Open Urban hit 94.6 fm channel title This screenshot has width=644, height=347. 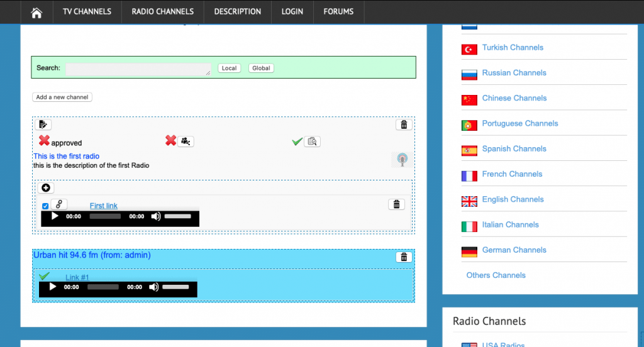(x=92, y=255)
